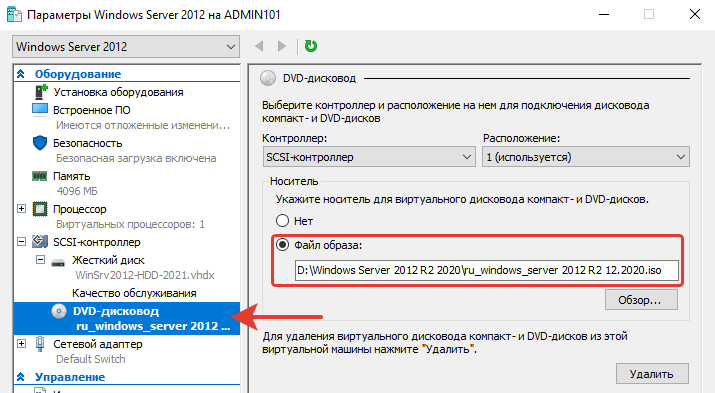Viewport: 715px width, 393px height.
Task: Select the 'Файл образа' radio button
Action: (282, 245)
